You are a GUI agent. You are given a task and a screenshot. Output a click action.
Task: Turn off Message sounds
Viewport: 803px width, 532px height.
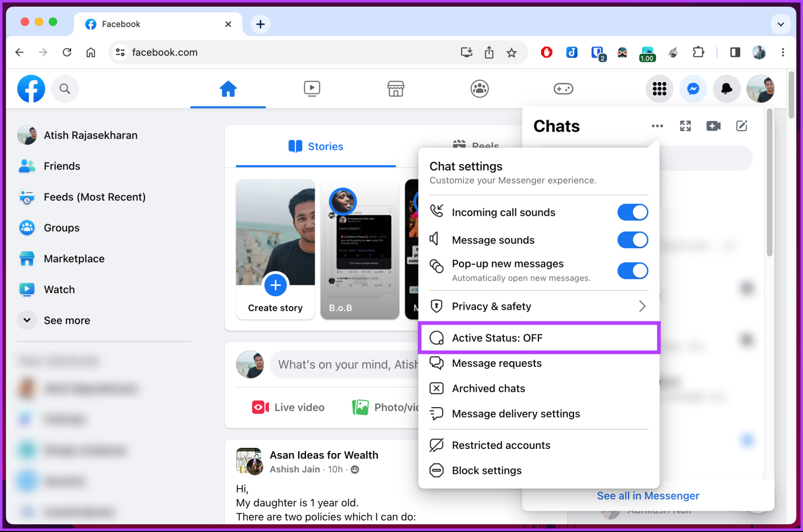[x=633, y=240]
